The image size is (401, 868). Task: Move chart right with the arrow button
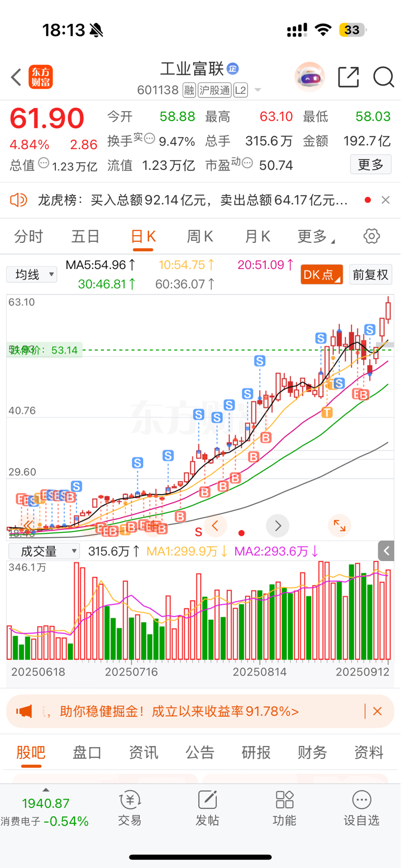[277, 525]
